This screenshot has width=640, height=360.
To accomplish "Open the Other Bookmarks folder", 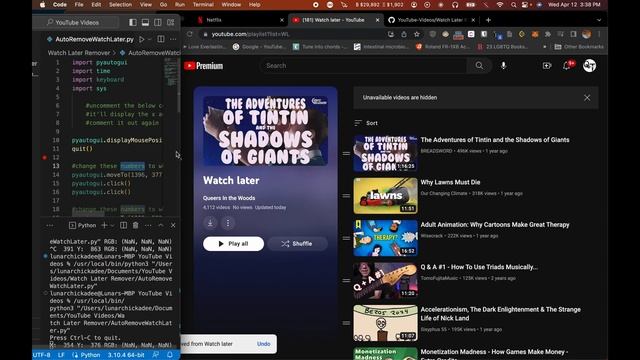I will tap(579, 47).
